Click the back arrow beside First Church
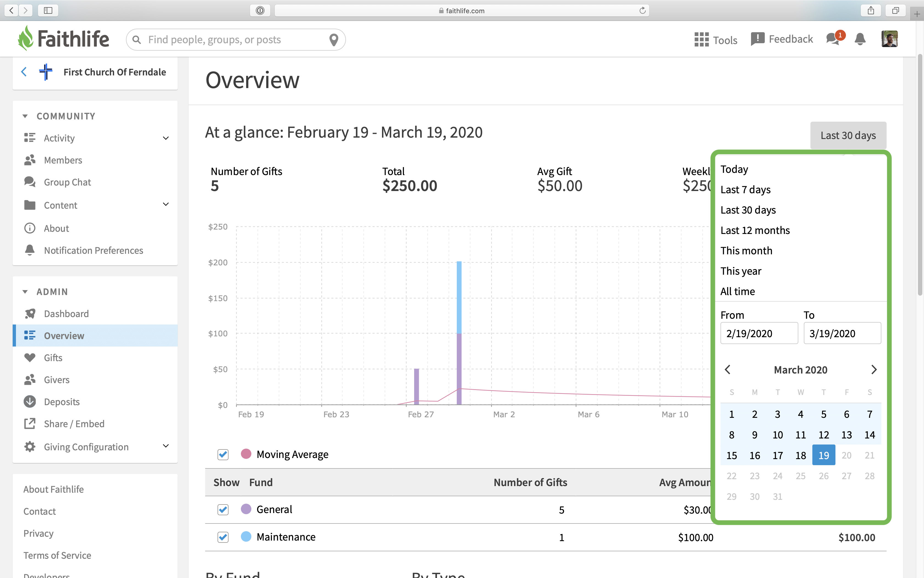The width and height of the screenshot is (924, 578). pos(24,72)
